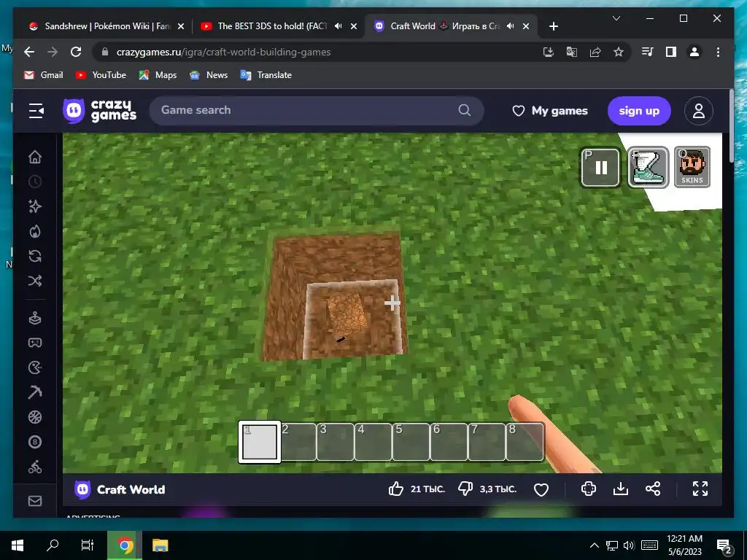Open the bike category icon in sidebar
747x560 pixels.
pos(35,467)
